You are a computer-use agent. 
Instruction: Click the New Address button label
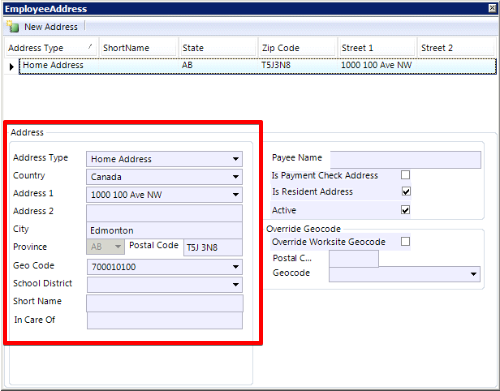click(51, 27)
